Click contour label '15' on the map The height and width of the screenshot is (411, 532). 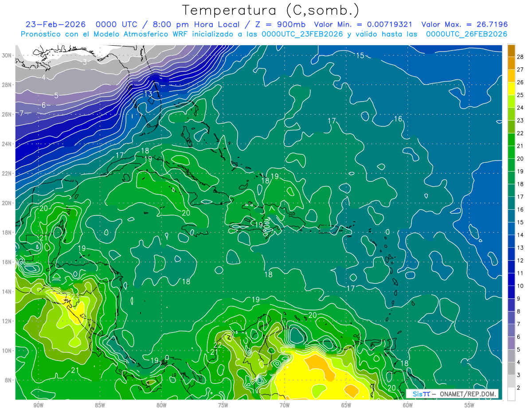pos(360,55)
